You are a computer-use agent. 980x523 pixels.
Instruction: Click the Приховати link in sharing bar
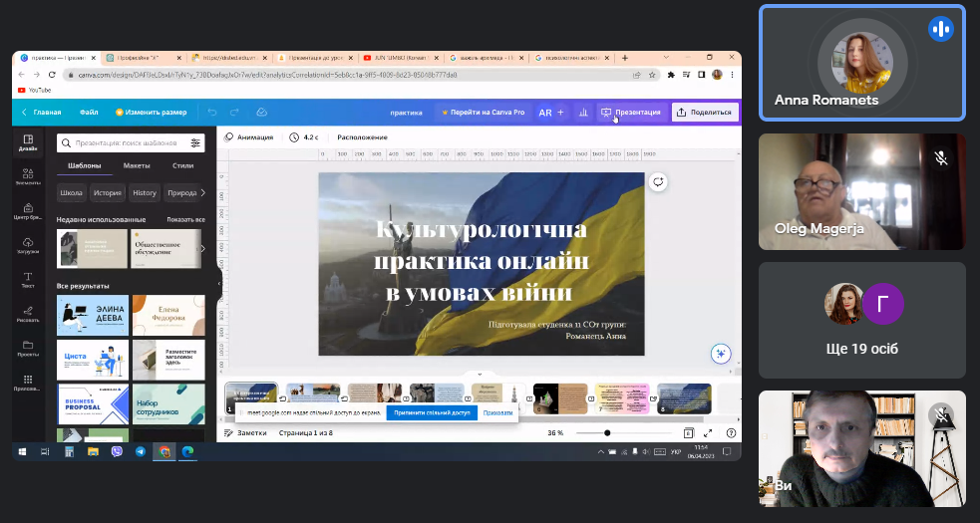click(x=497, y=413)
